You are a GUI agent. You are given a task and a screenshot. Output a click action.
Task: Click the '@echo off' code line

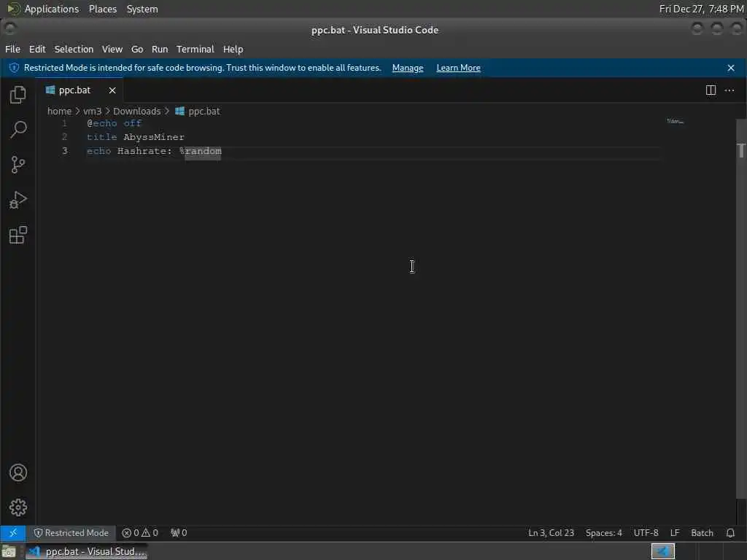115,123
